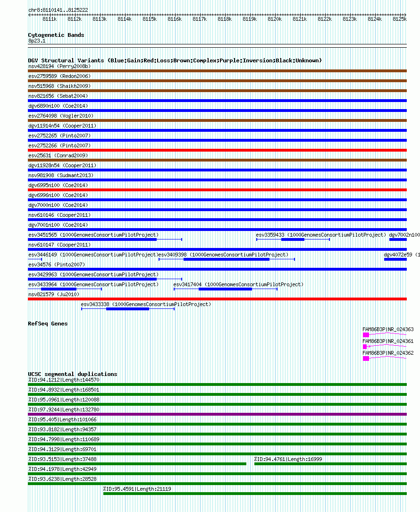Click the purple 97.9244 identity duplication bar

tap(218, 414)
